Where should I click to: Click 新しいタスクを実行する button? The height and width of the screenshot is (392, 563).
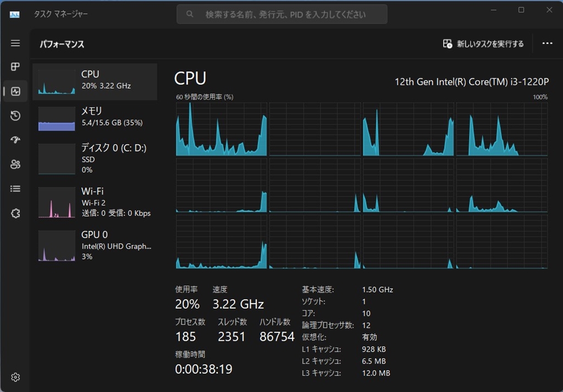483,44
